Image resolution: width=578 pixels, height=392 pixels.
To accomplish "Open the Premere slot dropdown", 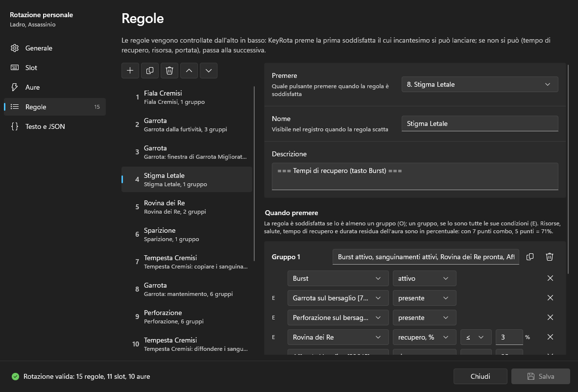I will pyautogui.click(x=480, y=84).
